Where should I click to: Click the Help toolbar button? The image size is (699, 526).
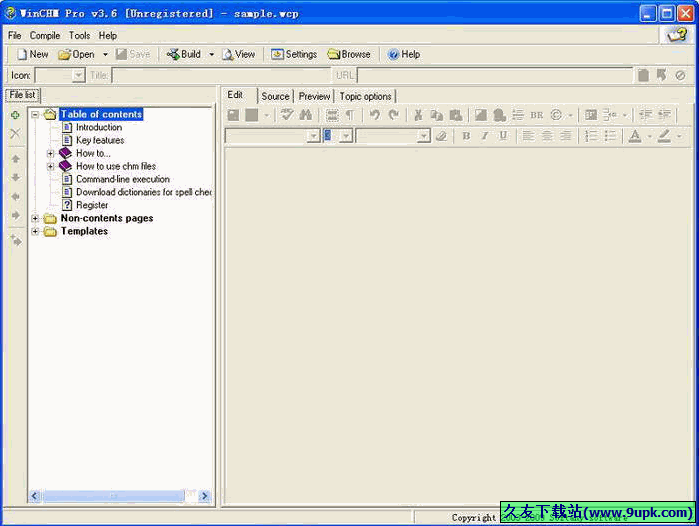(404, 54)
